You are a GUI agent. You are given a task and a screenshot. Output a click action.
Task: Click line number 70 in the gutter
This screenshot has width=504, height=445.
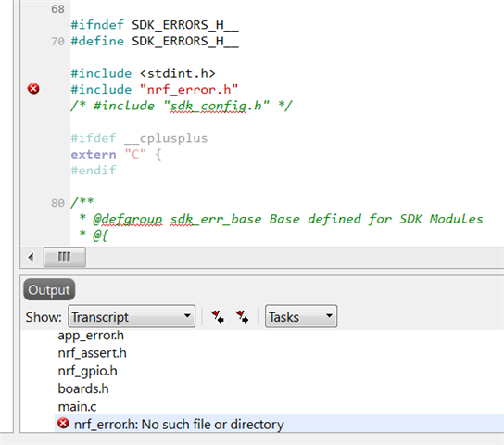(x=57, y=41)
